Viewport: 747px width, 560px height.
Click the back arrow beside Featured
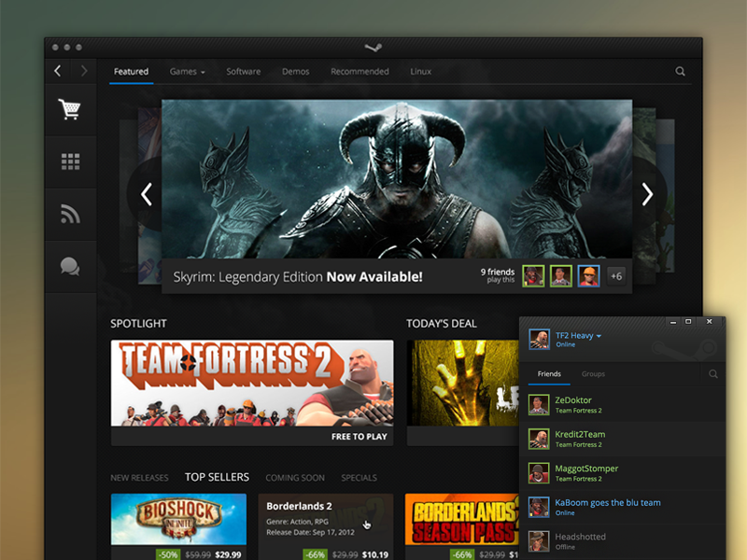point(57,70)
